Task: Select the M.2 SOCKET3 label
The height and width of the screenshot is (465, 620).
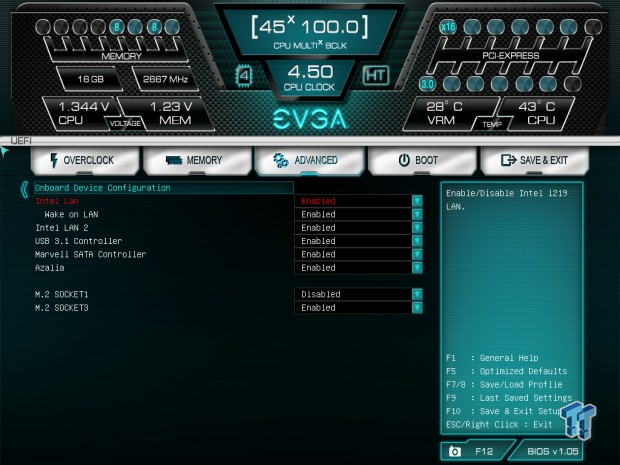Action: coord(62,308)
